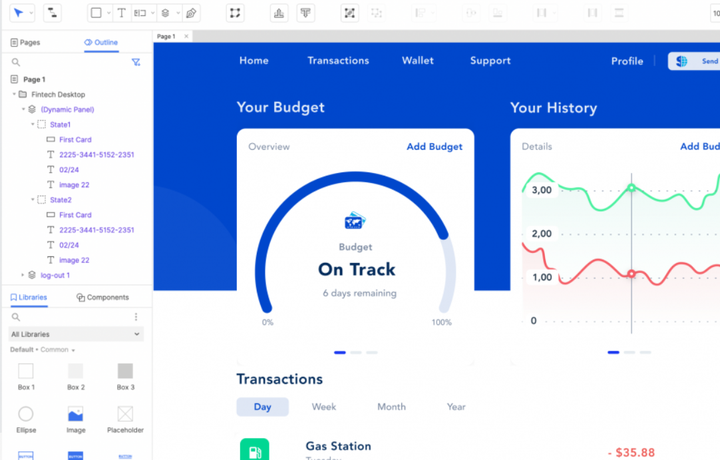Click the Ungroup icon in toolbar
The height and width of the screenshot is (460, 720).
[x=377, y=13]
